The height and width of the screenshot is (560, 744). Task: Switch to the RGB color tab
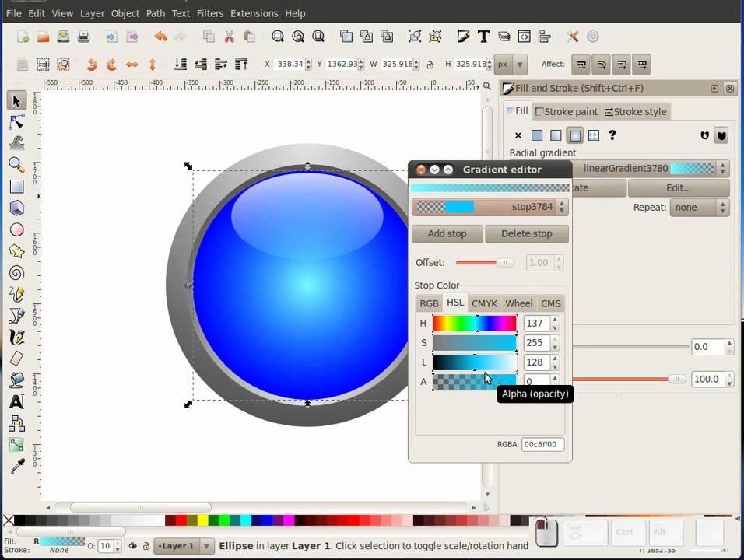[429, 303]
